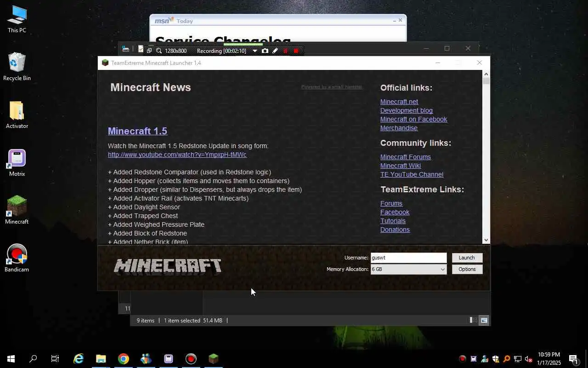Screen dimensions: 588x368
Task: Open taskbar Search
Action: 33,359
